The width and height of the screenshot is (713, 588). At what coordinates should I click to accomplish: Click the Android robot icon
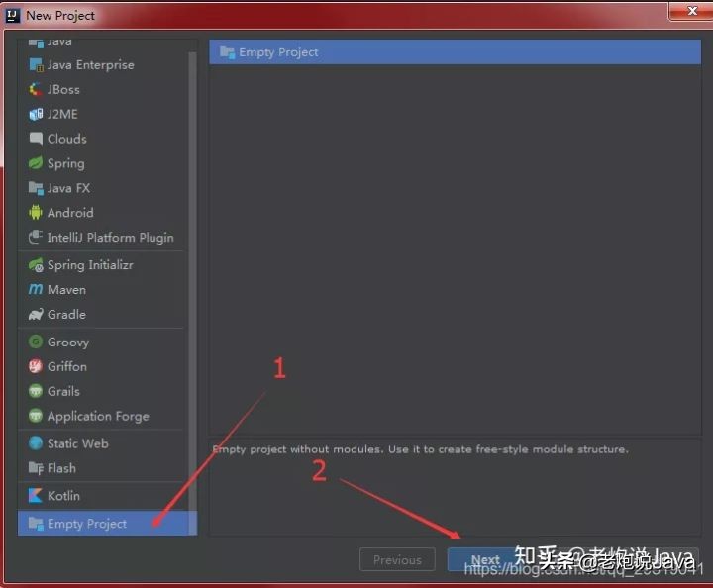pyautogui.click(x=36, y=212)
